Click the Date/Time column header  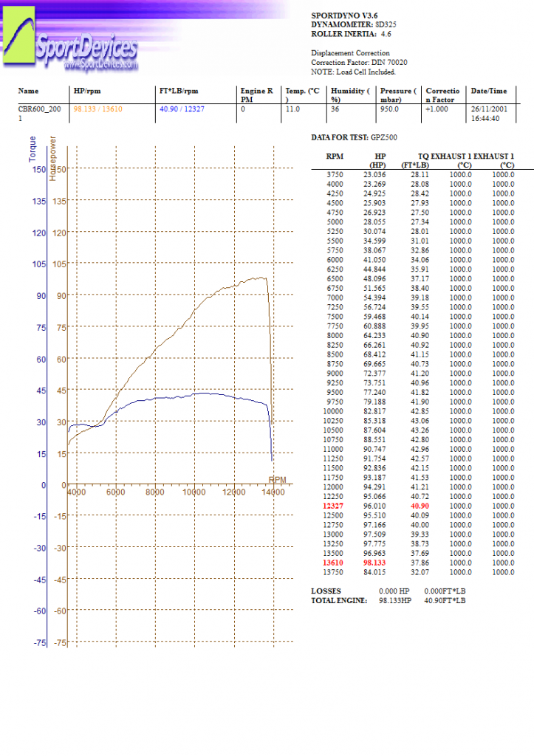tap(488, 91)
